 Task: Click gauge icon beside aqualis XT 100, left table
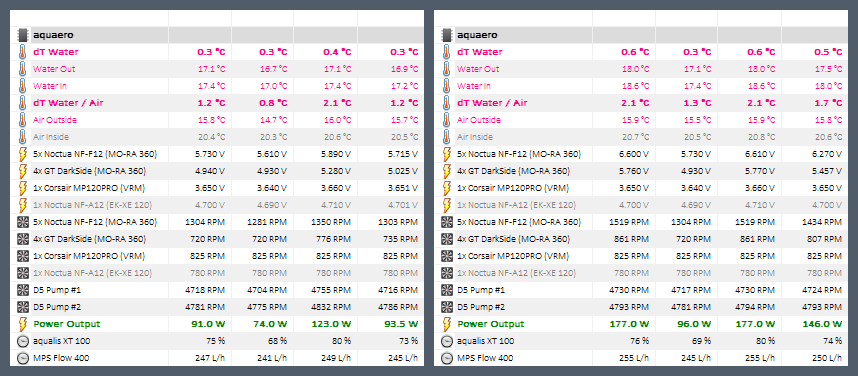pyautogui.click(x=22, y=341)
